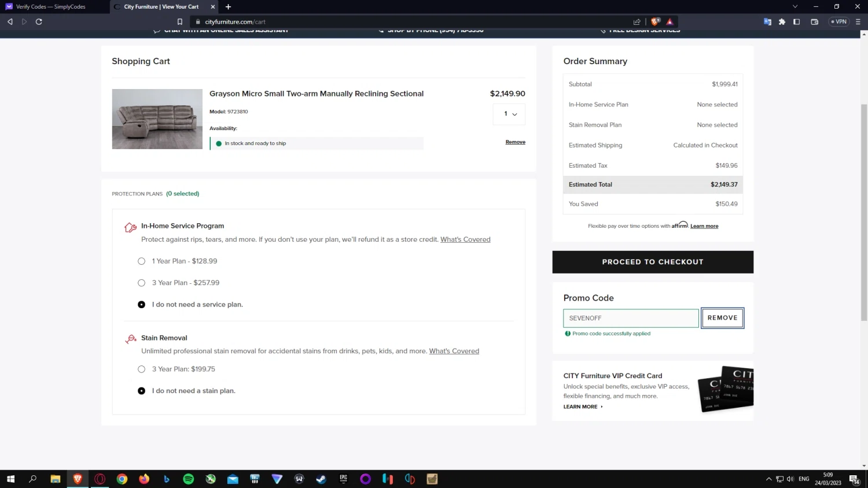The width and height of the screenshot is (868, 488).
Task: Select the 1 Year Plan - $128.99 option
Action: (x=141, y=261)
